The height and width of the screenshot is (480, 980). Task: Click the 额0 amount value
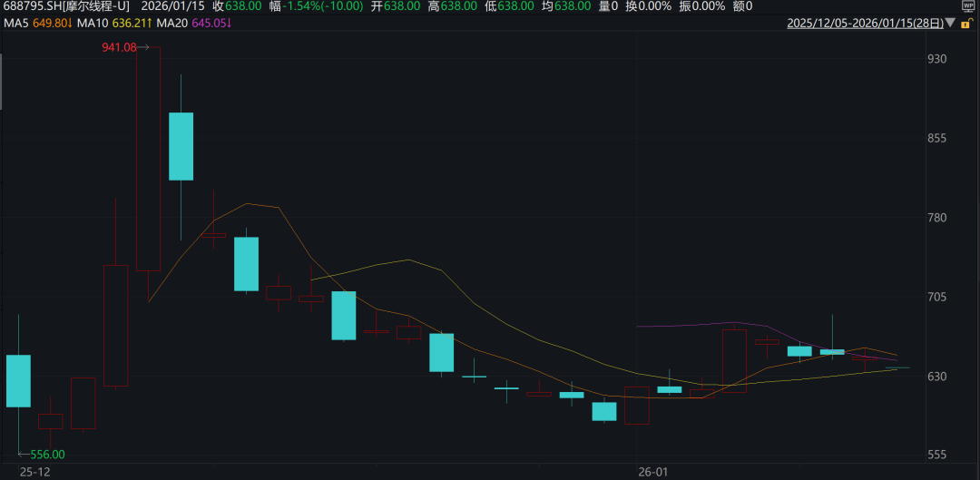tap(743, 7)
